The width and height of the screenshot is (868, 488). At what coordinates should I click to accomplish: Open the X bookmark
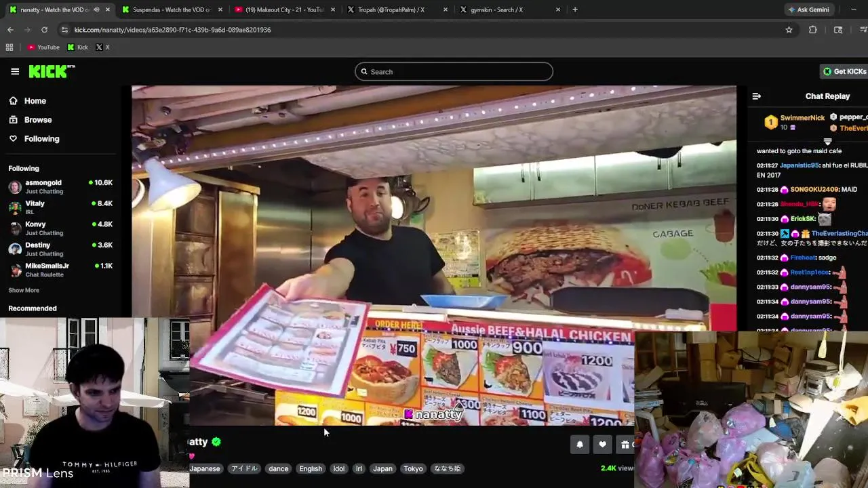102,47
